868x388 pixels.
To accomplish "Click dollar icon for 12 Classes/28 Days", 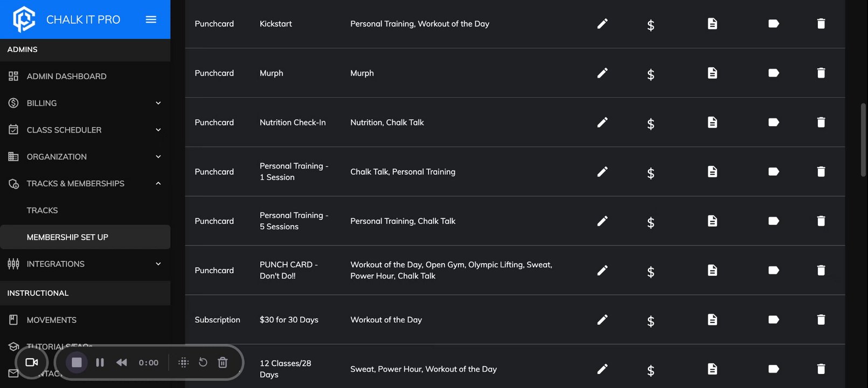I will pyautogui.click(x=650, y=370).
